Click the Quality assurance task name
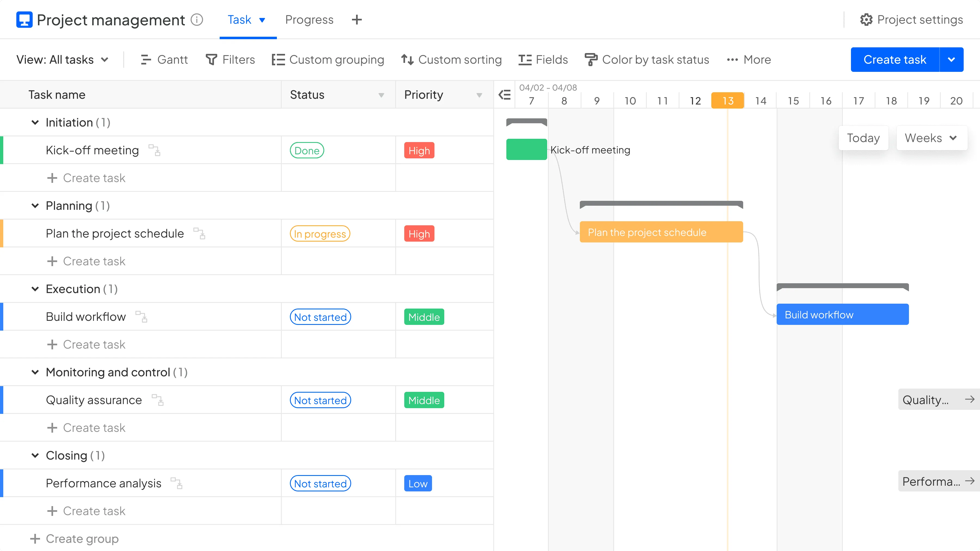The image size is (980, 551). [x=94, y=400]
